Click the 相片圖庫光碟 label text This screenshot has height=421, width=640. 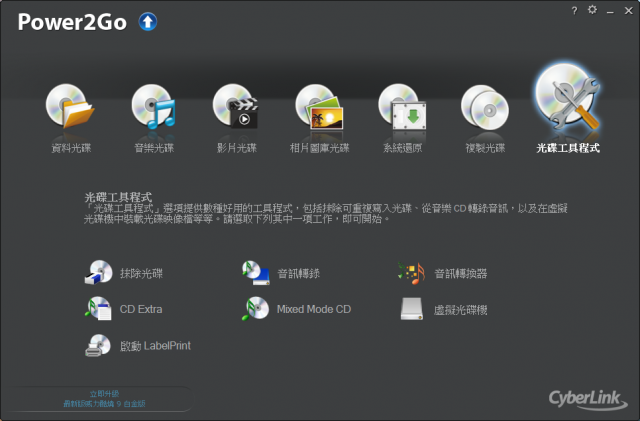point(320,148)
